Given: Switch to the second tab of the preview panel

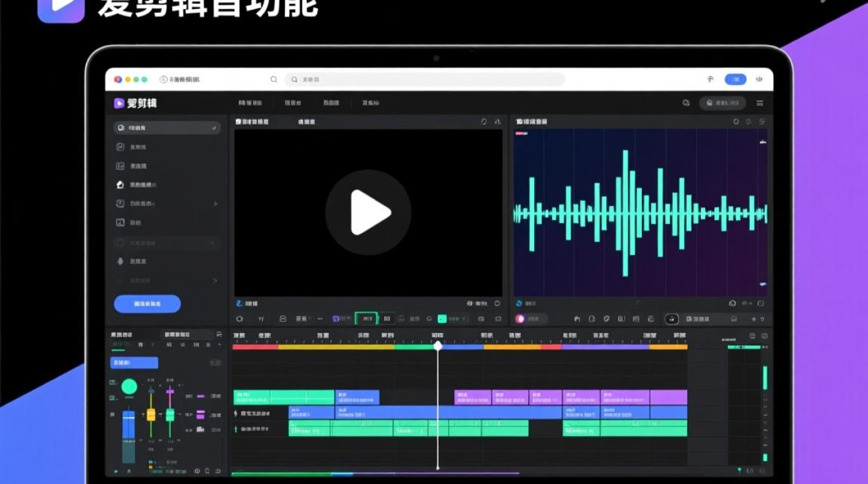Looking at the screenshot, I should pyautogui.click(x=306, y=121).
